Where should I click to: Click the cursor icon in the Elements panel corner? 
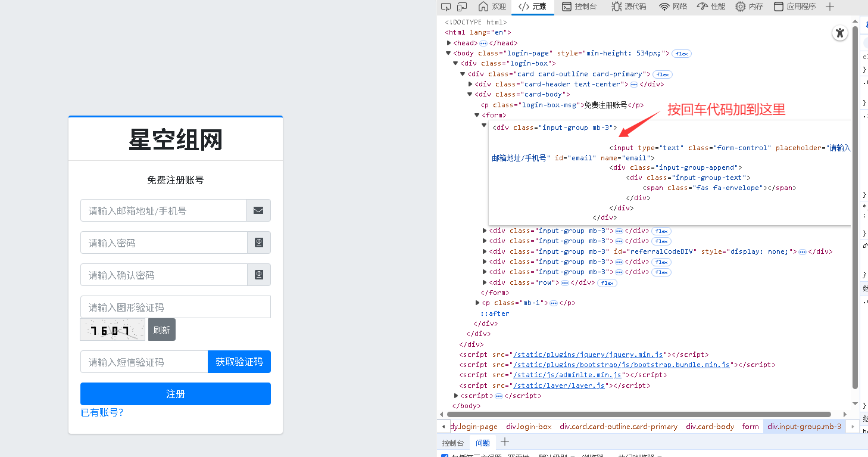[x=839, y=33]
